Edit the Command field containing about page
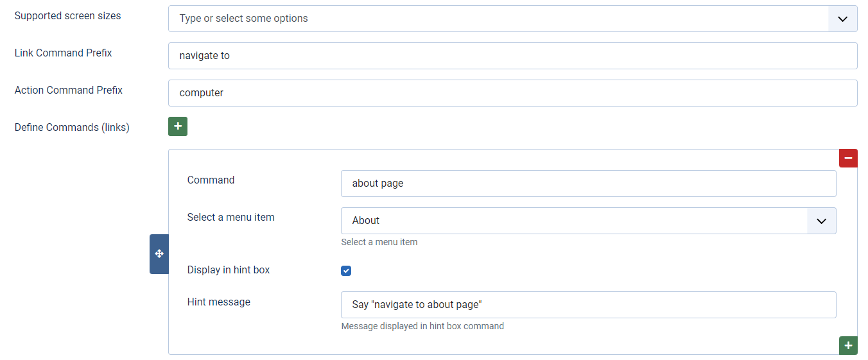The image size is (868, 360). tap(588, 184)
